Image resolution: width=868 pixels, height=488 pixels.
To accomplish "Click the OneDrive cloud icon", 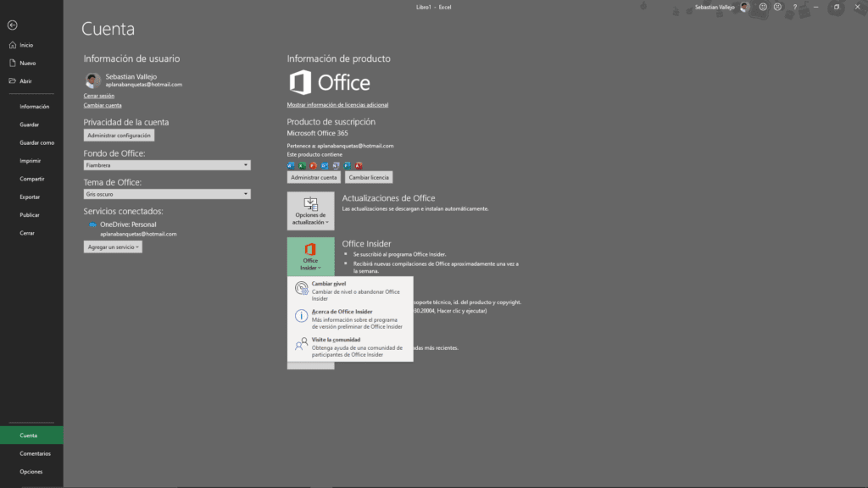I will pos(92,225).
